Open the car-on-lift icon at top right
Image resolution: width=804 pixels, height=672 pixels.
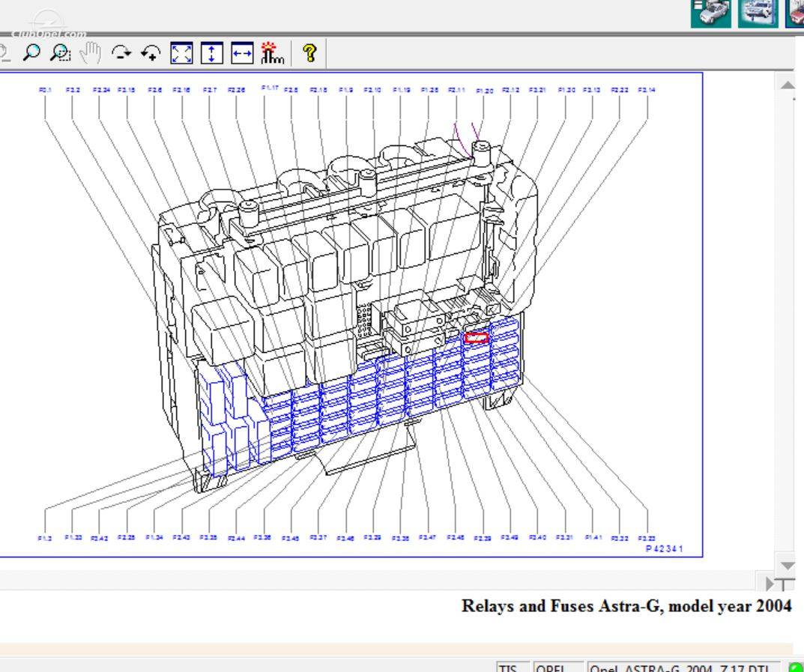click(x=758, y=13)
